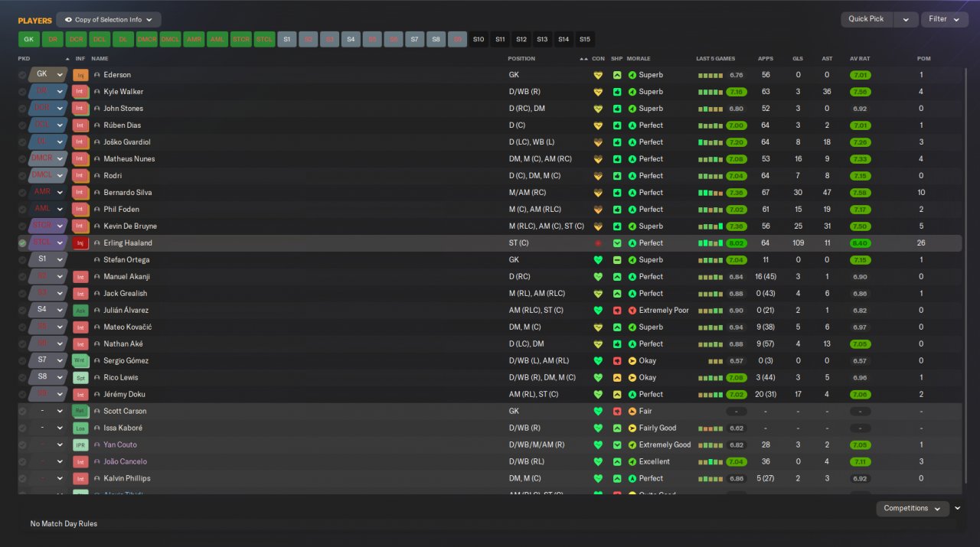
Task: Click the No Match Day Rules text
Action: (x=64, y=524)
